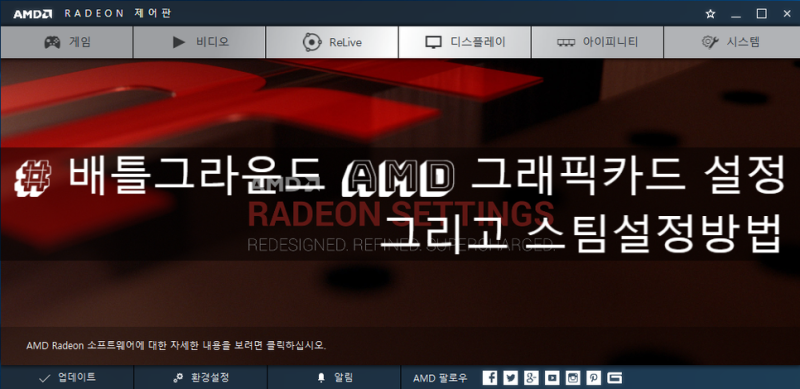Viewport: 800px width, 389px height.
Task: Click the AMD 팔로우 label
Action: point(440,378)
